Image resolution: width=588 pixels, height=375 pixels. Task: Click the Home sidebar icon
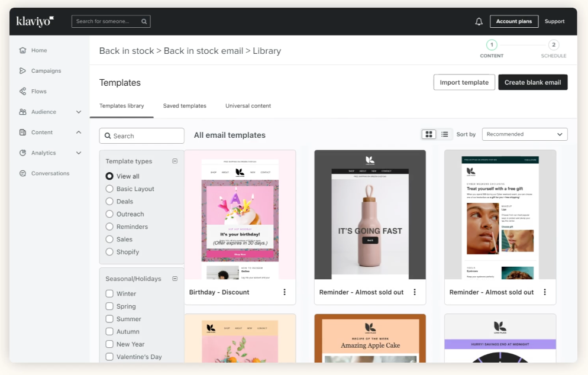pos(23,50)
